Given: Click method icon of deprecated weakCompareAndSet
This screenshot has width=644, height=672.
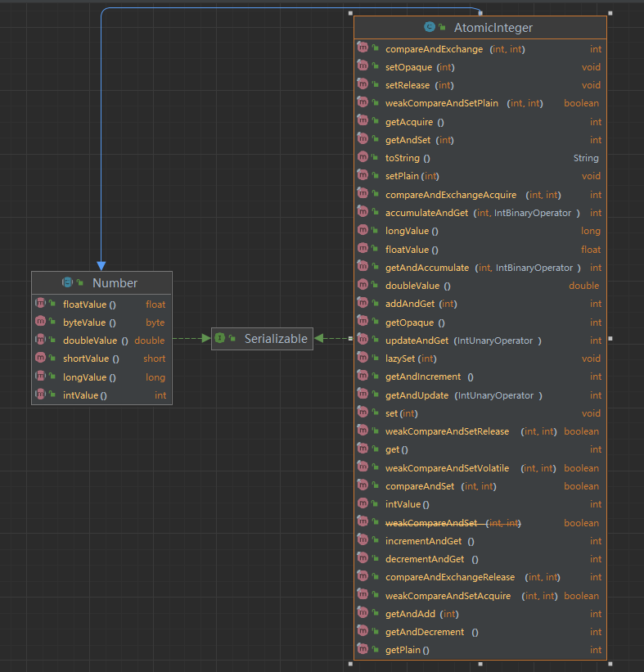Looking at the screenshot, I should pos(363,523).
